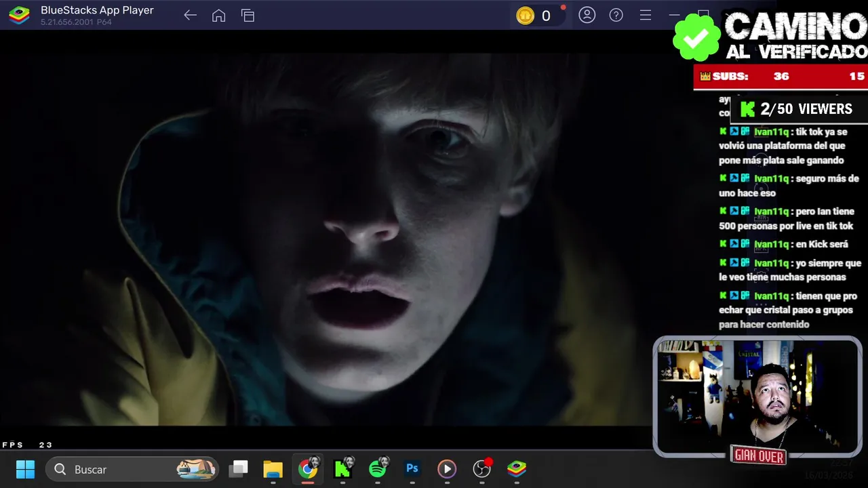Click chat message starting "yo siempre que"
868x488 pixels.
click(x=790, y=270)
